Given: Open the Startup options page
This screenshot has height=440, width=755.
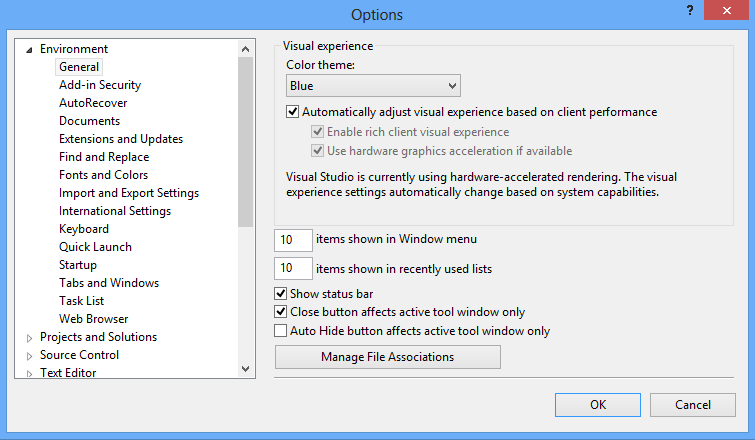Looking at the screenshot, I should pyautogui.click(x=78, y=265).
